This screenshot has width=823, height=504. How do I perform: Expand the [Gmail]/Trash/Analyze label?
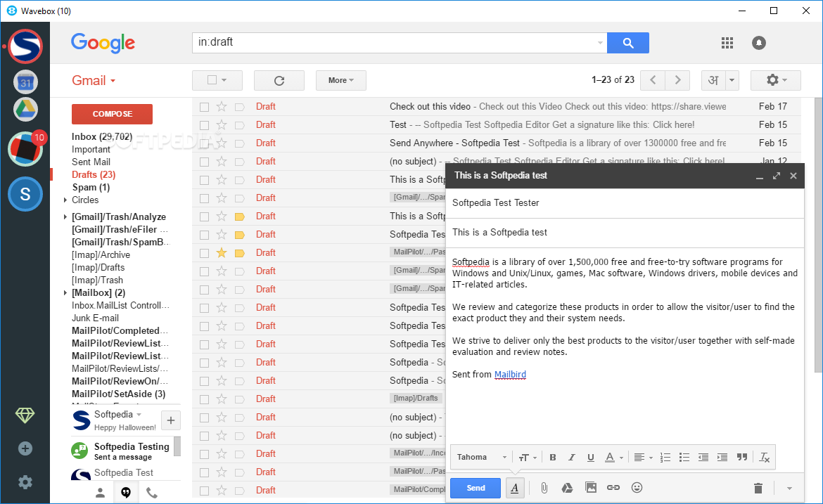(65, 217)
